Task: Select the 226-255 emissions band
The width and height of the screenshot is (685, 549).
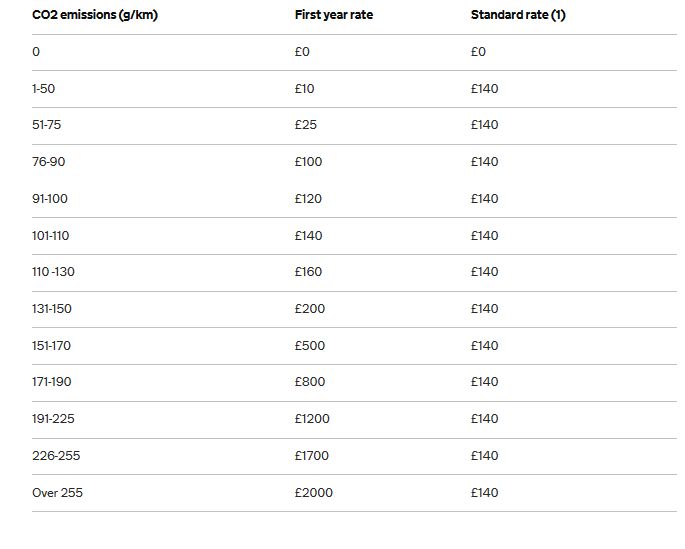Action: point(56,456)
